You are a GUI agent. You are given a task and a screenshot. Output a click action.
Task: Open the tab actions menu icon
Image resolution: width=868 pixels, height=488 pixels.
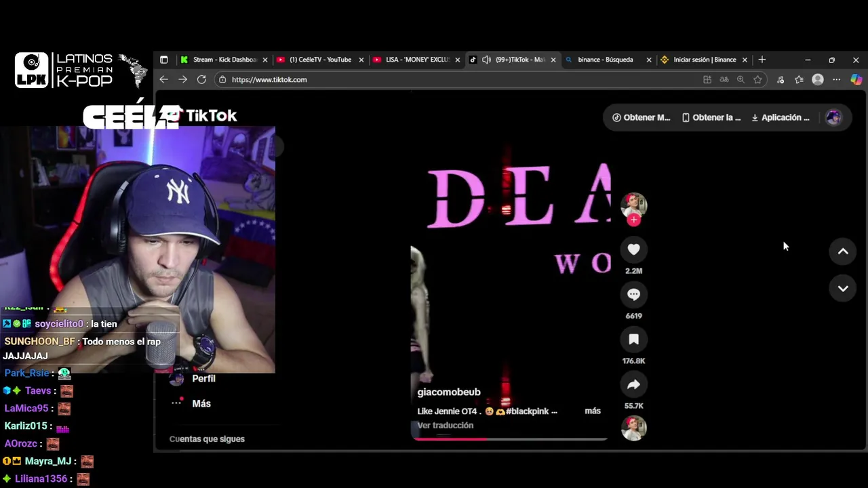point(163,60)
